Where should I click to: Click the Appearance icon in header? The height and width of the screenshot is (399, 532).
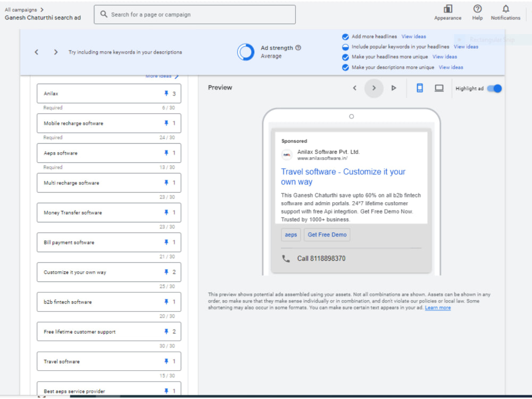pos(448,9)
